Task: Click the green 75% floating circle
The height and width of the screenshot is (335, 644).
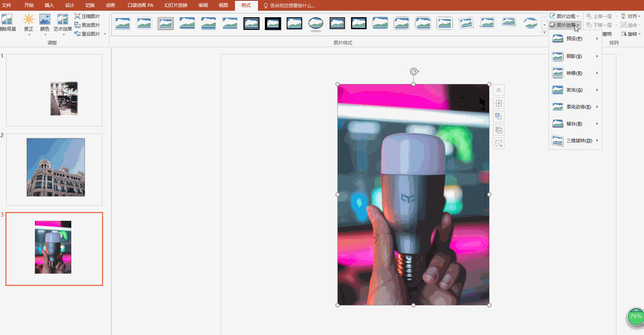Action: [636, 317]
